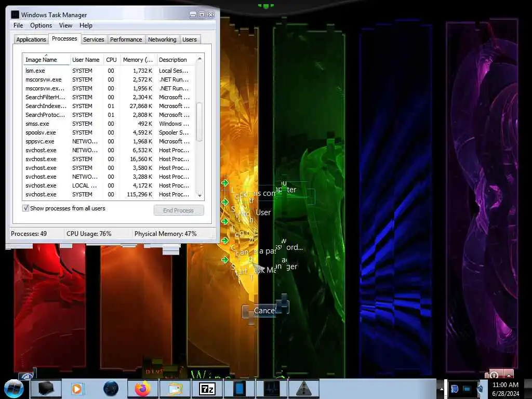Switch to the Services tab
The height and width of the screenshot is (399, 532).
pyautogui.click(x=94, y=39)
